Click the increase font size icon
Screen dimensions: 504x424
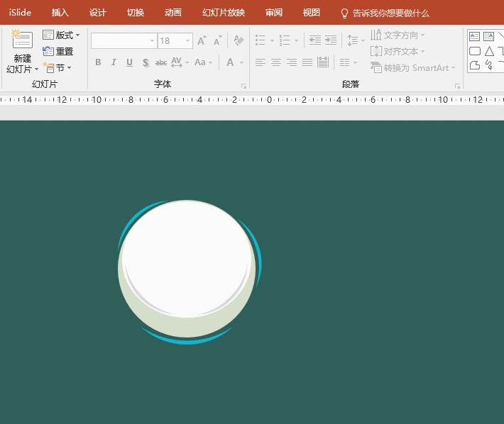pos(202,41)
